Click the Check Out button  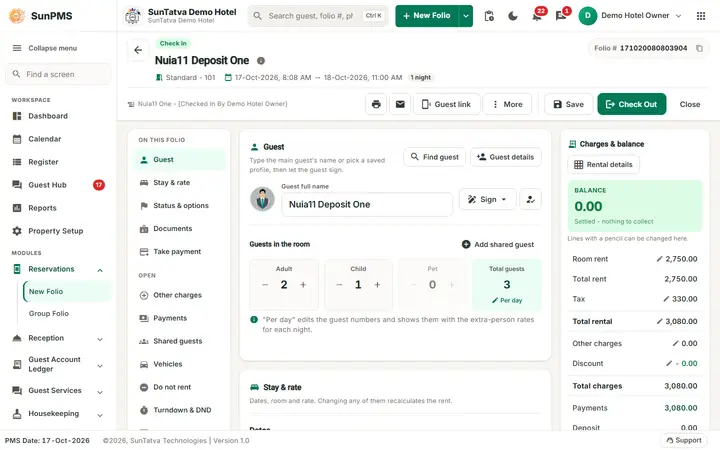(x=631, y=104)
